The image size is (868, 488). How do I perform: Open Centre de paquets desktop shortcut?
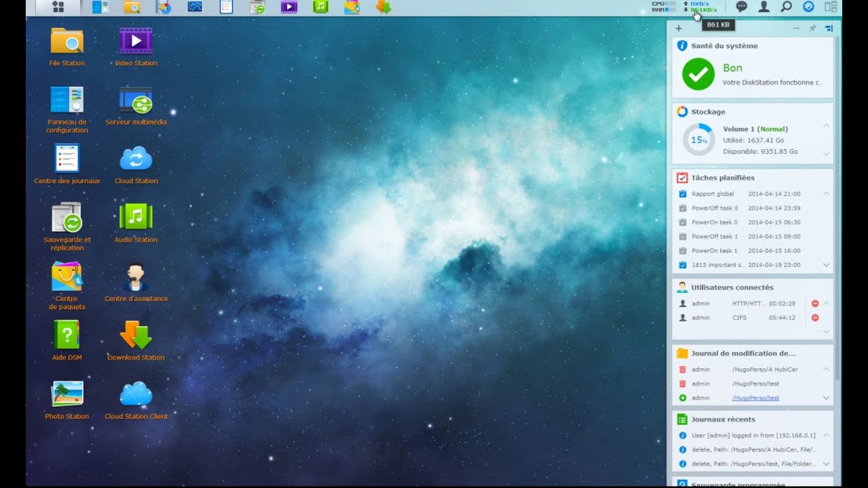[67, 286]
